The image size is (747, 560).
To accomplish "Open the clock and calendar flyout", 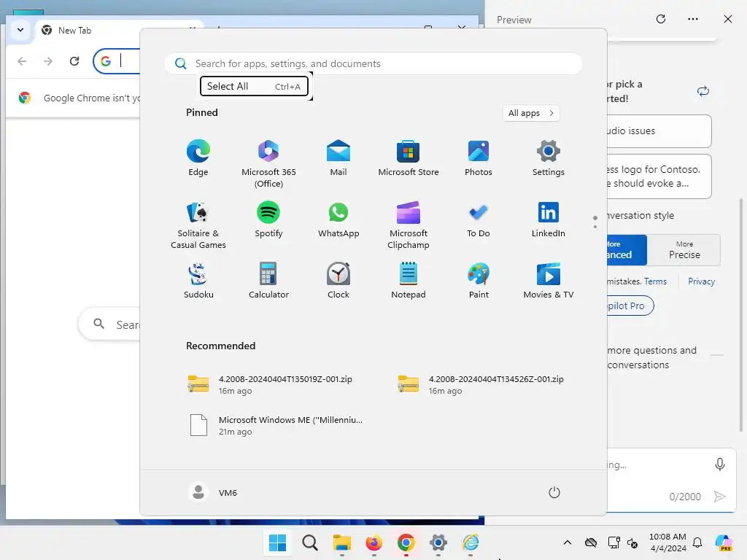I will 668,542.
